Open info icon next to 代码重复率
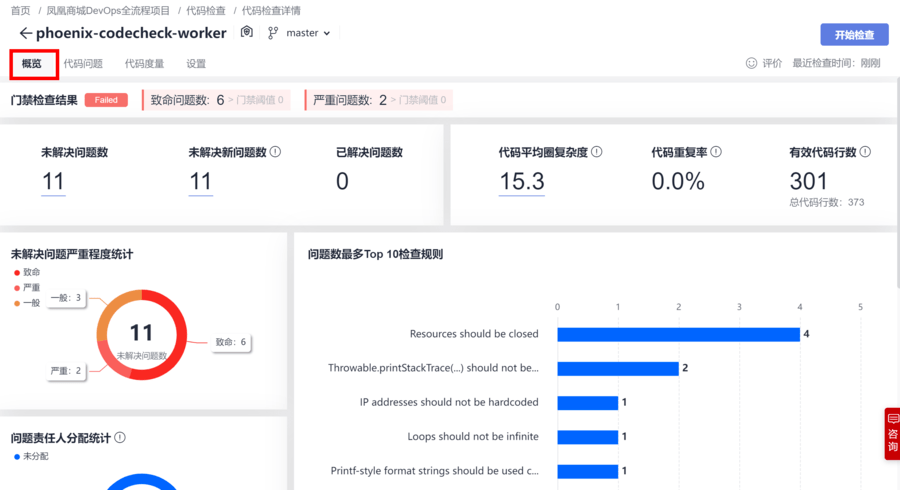Viewport: 900px width, 490px height. point(716,152)
